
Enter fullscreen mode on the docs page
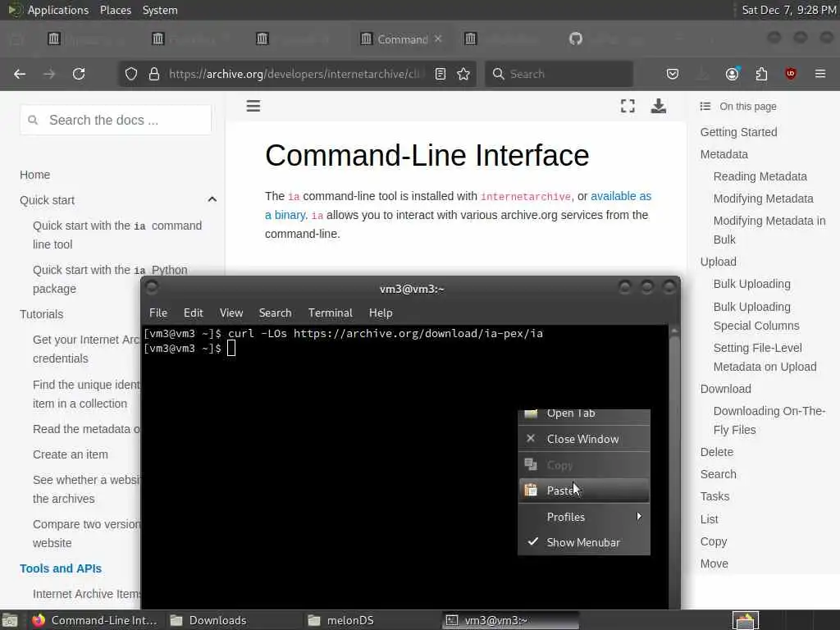(x=628, y=106)
